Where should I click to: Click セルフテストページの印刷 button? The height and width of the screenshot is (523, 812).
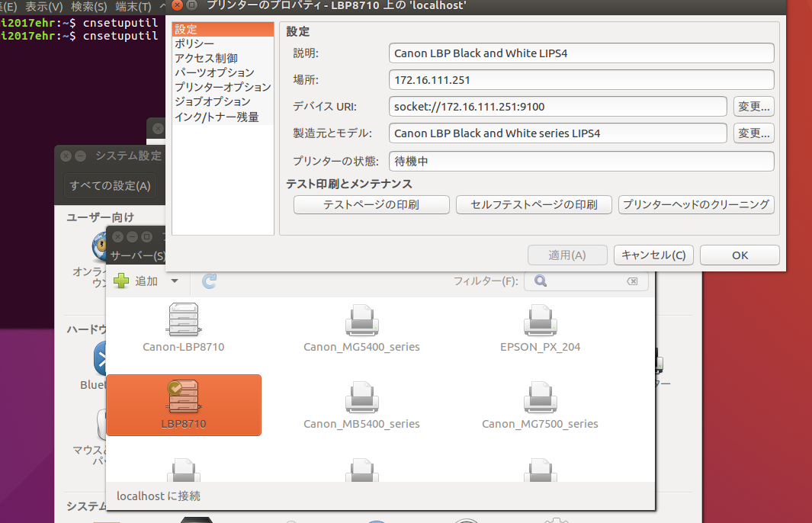(x=534, y=204)
